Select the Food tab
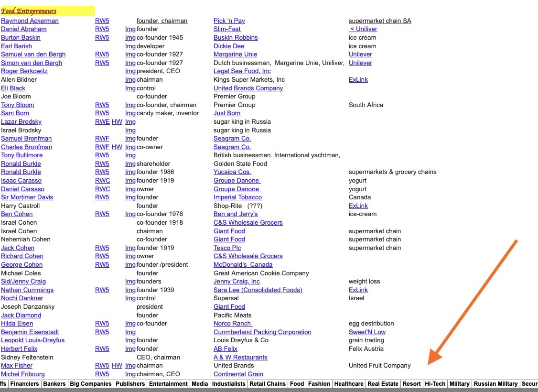This screenshot has width=538, height=392. (x=297, y=384)
